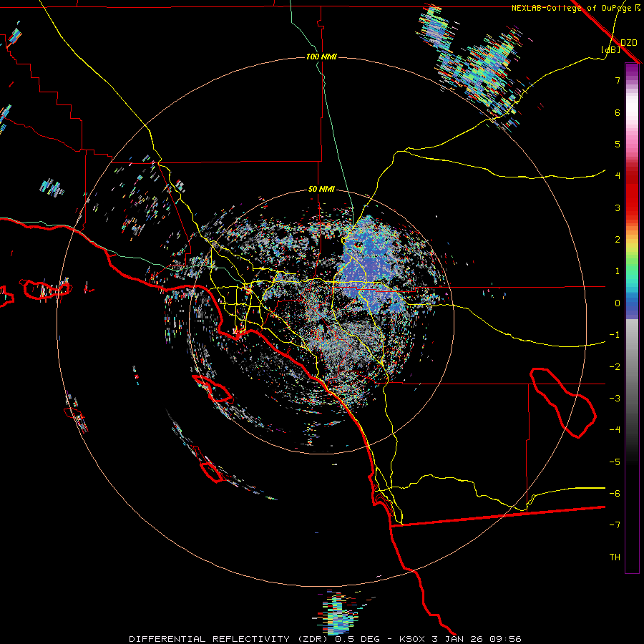
Task: Click the "[dB]" unit label
Action: pos(611,50)
